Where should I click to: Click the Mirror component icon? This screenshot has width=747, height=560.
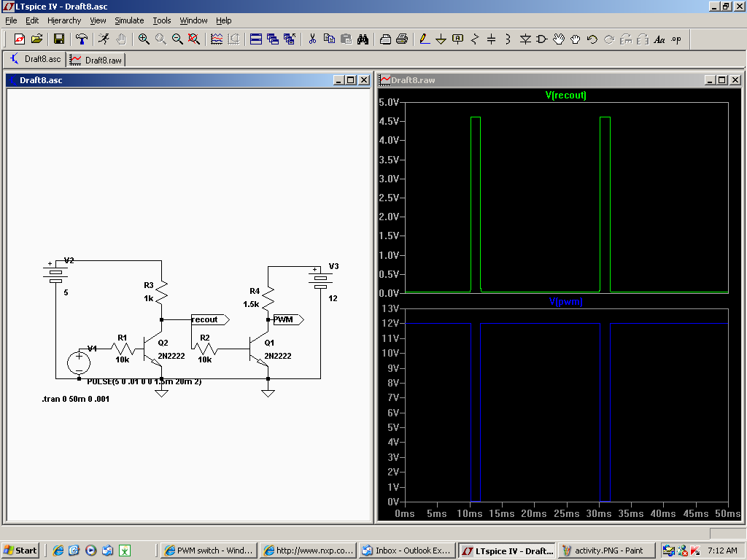pyautogui.click(x=643, y=39)
